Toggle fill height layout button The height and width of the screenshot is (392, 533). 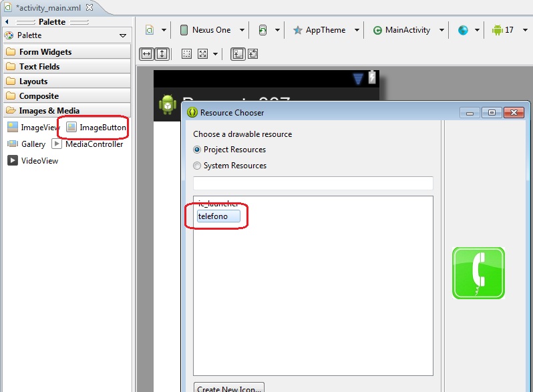tap(162, 53)
